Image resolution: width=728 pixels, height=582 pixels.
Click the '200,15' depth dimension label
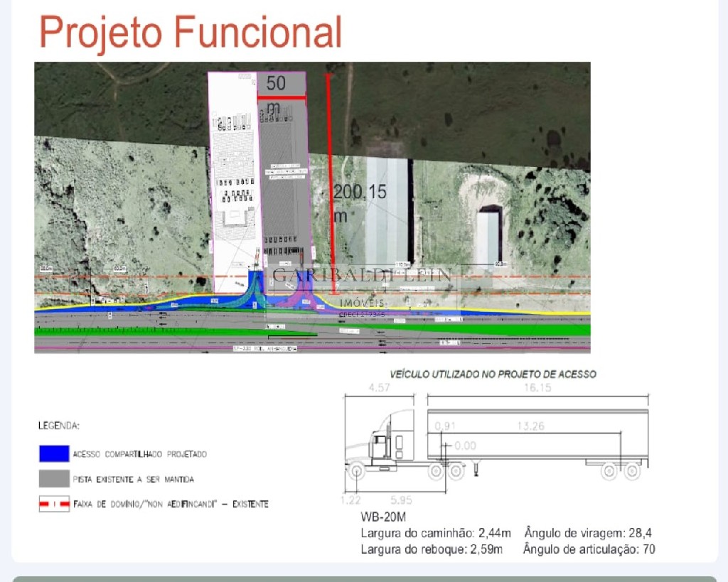pos(360,192)
